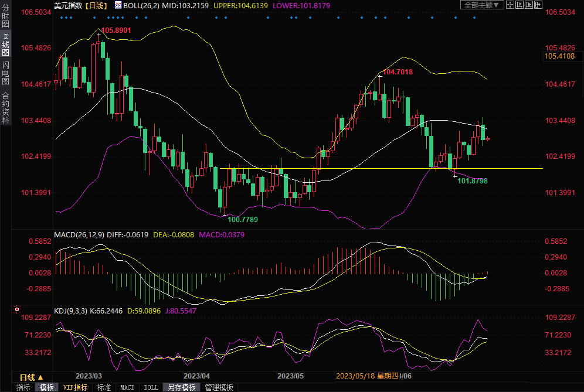This screenshot has height=392, width=584.
Task: Select the VIP指标 tab
Action: click(75, 387)
